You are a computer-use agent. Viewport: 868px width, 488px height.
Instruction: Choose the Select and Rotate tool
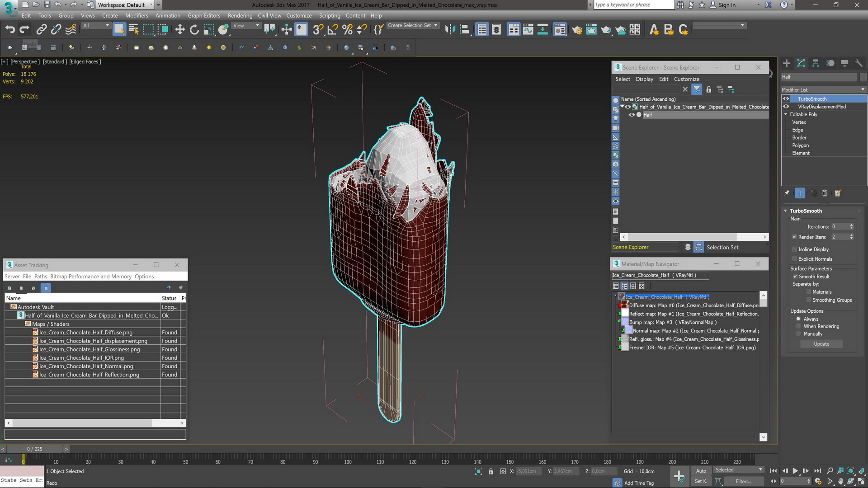point(194,30)
